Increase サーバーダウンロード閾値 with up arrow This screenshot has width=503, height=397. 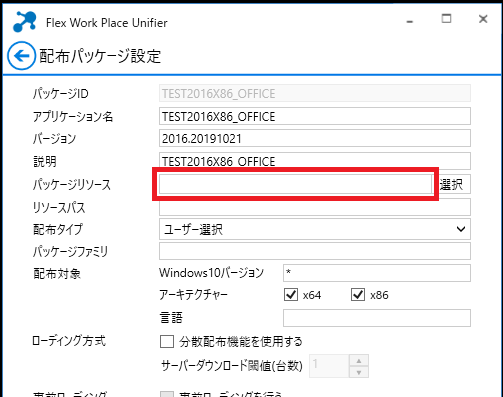(x=359, y=361)
